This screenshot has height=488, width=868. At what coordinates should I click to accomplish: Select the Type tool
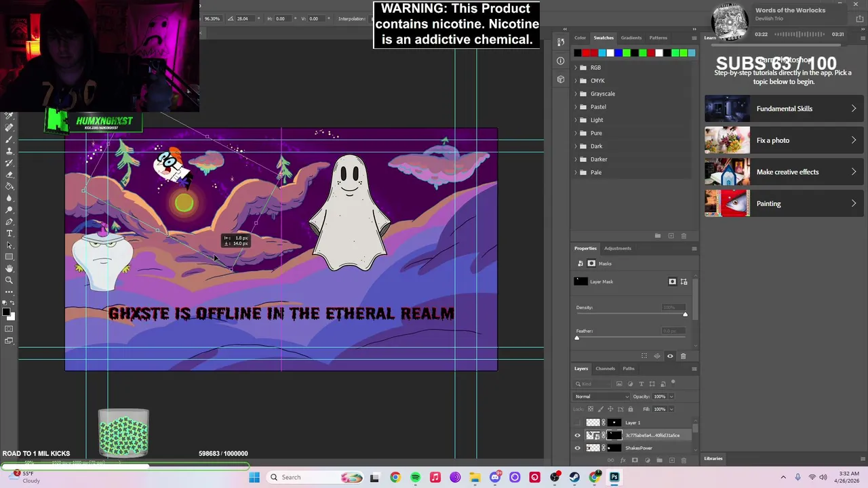[9, 233]
